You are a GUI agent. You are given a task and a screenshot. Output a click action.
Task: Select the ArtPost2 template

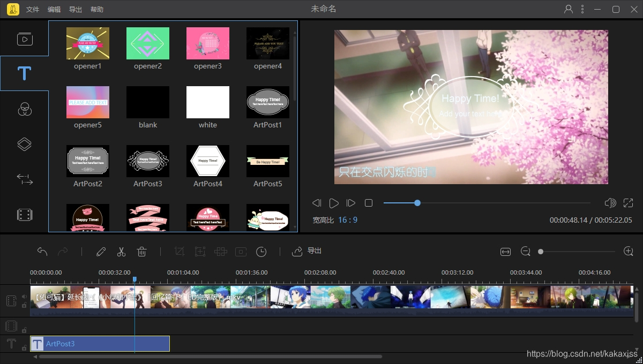point(88,161)
